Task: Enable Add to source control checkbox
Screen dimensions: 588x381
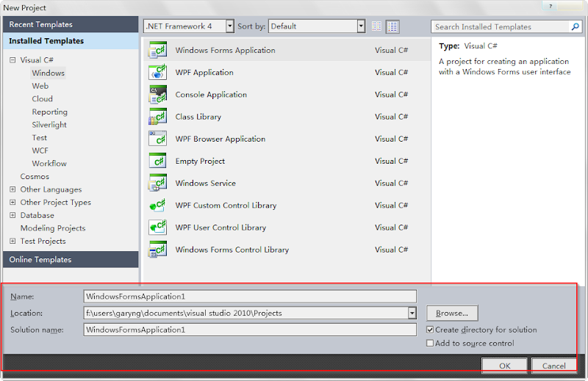Action: coord(430,343)
